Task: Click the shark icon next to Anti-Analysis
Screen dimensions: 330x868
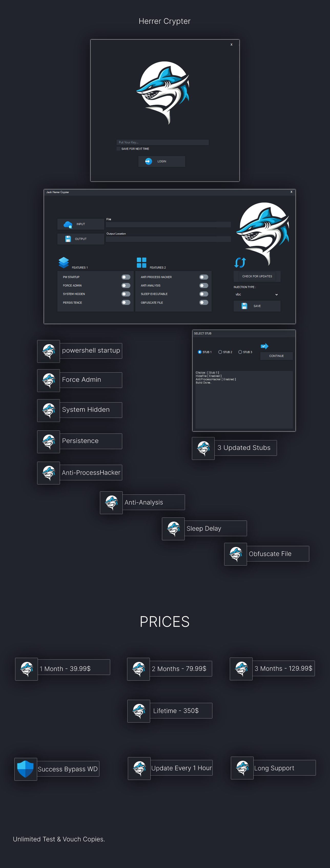Action: 111,503
